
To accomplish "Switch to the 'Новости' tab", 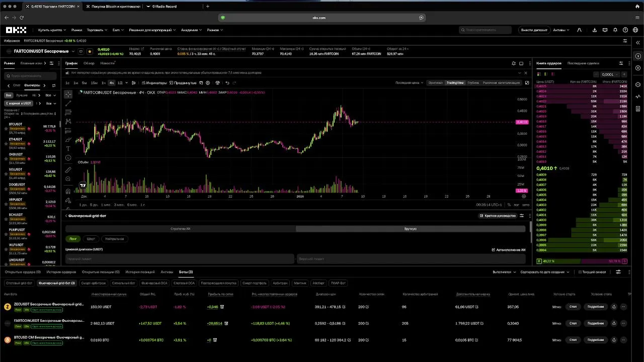I will click(x=107, y=63).
